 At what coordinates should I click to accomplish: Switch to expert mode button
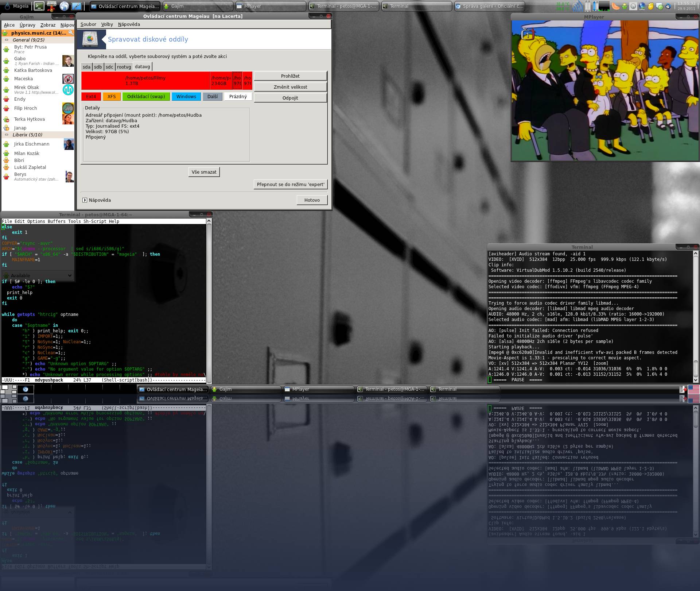click(x=290, y=184)
